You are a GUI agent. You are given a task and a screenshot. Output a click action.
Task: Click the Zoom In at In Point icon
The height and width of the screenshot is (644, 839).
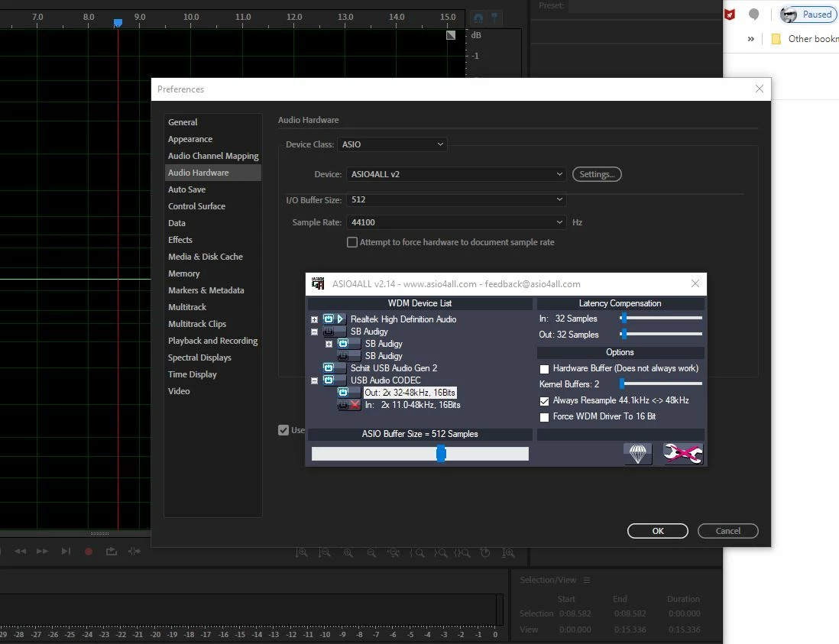pos(417,552)
